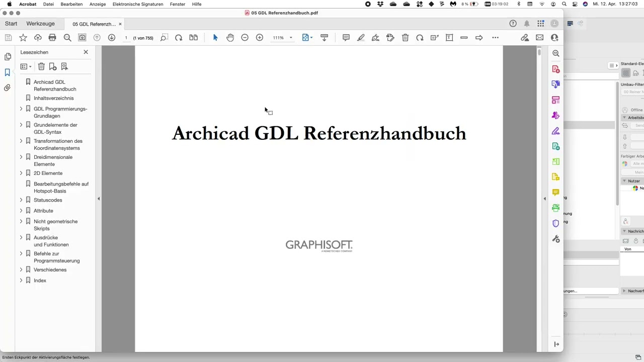Close the 05 GDL Referenz document tab
644x362 pixels.
point(120,24)
